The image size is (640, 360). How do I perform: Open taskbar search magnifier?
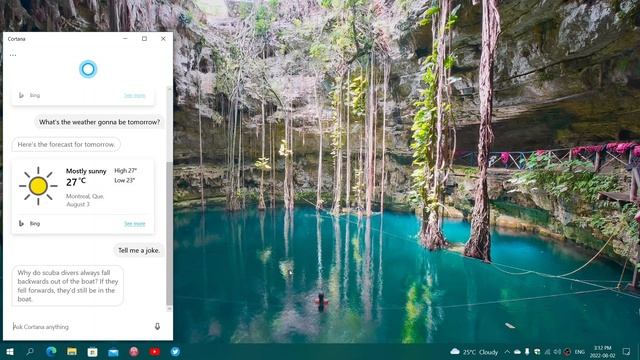30,351
